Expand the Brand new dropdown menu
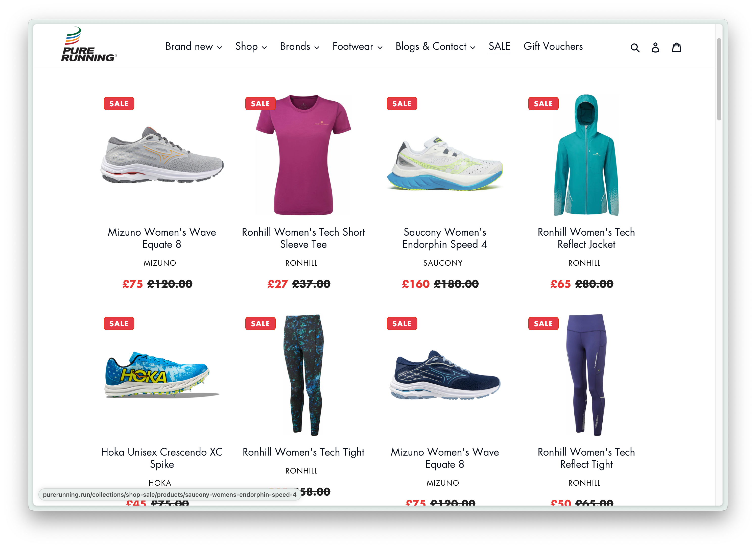 194,46
